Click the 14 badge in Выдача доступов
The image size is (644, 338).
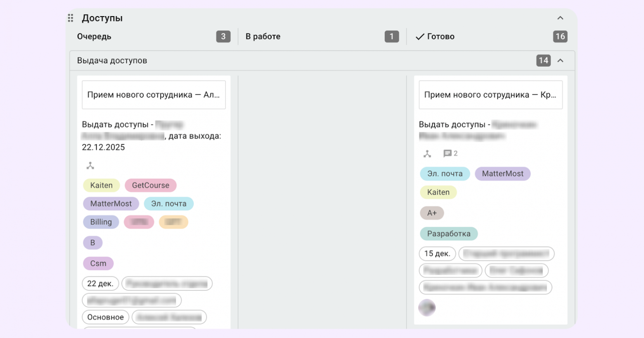tap(543, 61)
